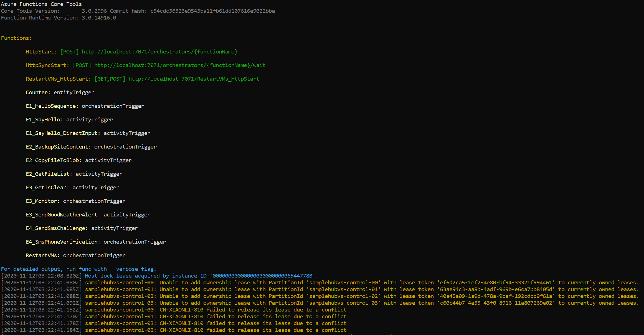Select the Core Tools Version commit hash

click(212, 11)
